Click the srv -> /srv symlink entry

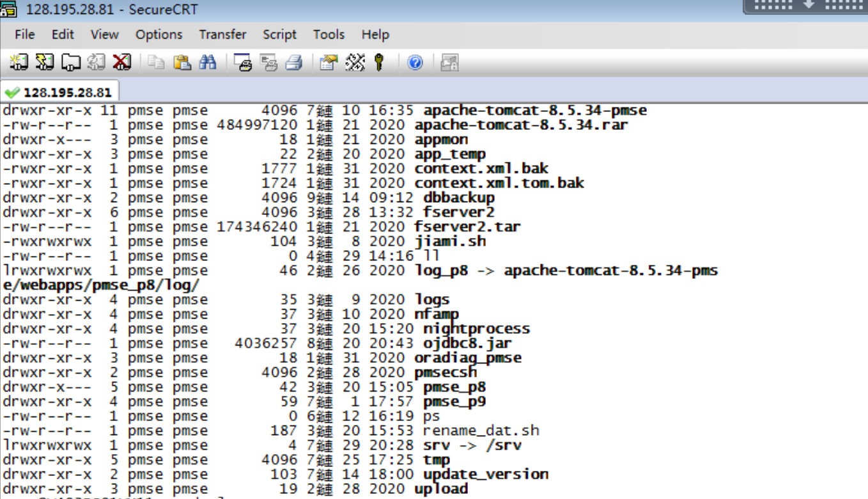click(x=472, y=445)
